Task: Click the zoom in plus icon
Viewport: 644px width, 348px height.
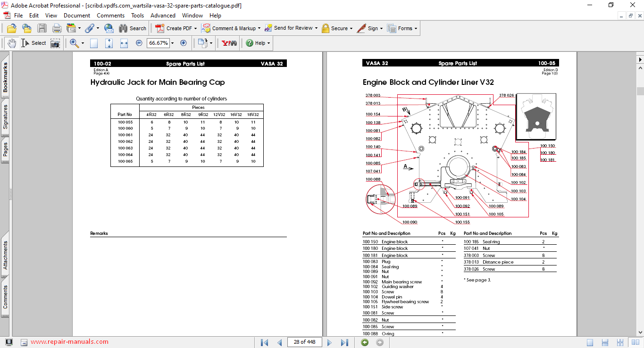Action: pyautogui.click(x=184, y=43)
